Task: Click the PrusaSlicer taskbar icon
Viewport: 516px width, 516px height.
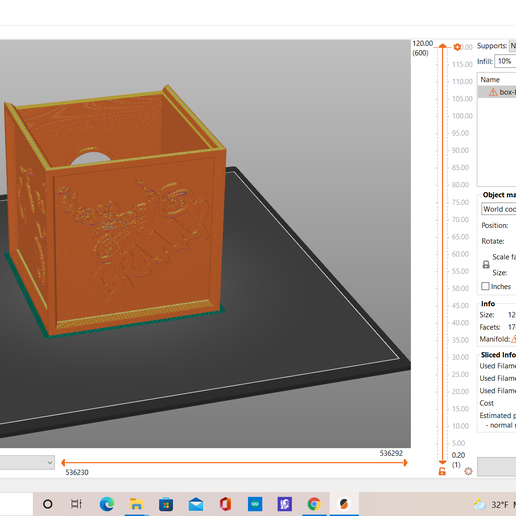Action: [344, 504]
